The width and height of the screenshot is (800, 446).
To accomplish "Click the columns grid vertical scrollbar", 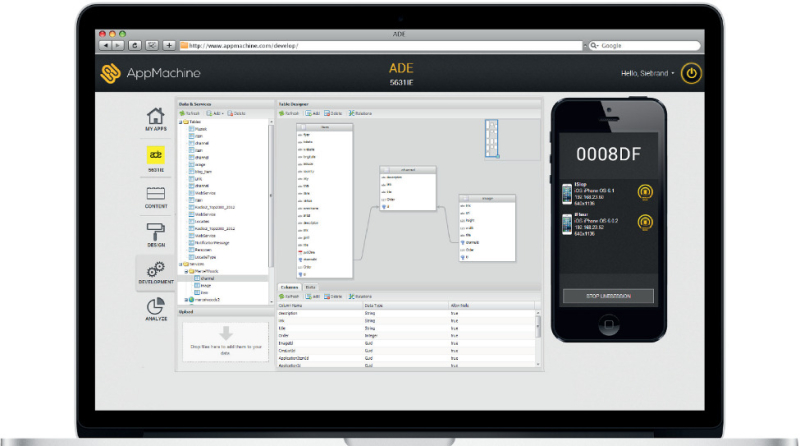I will click(538, 327).
